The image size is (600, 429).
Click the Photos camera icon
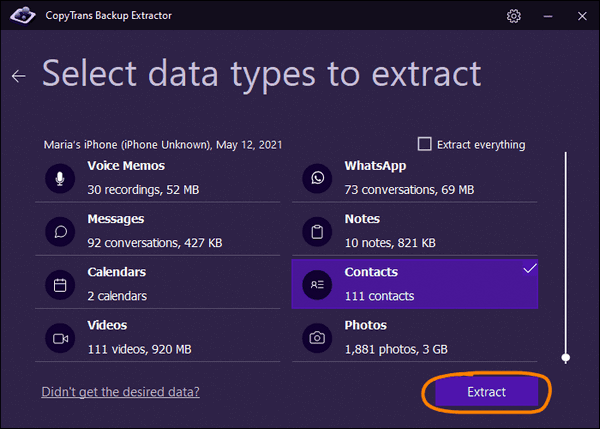317,338
